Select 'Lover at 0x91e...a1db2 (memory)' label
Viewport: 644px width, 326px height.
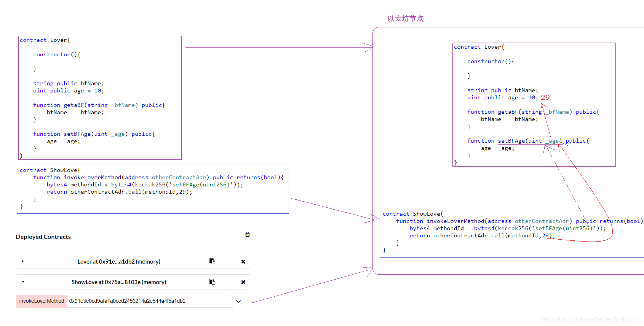click(119, 262)
